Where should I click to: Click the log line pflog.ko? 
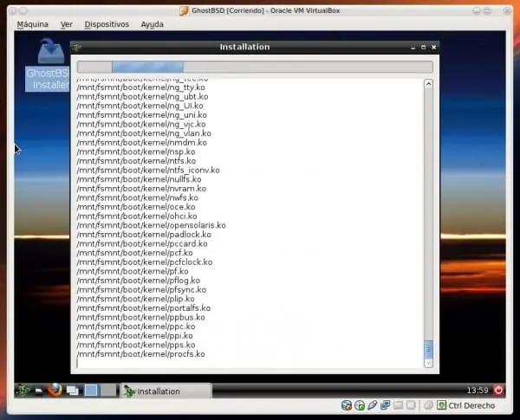[139, 281]
